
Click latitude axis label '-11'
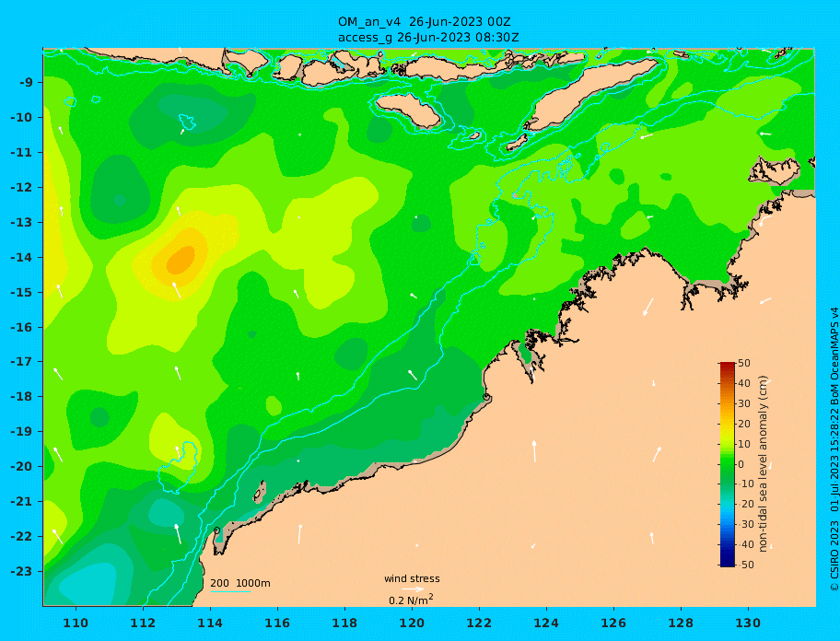tap(22, 153)
